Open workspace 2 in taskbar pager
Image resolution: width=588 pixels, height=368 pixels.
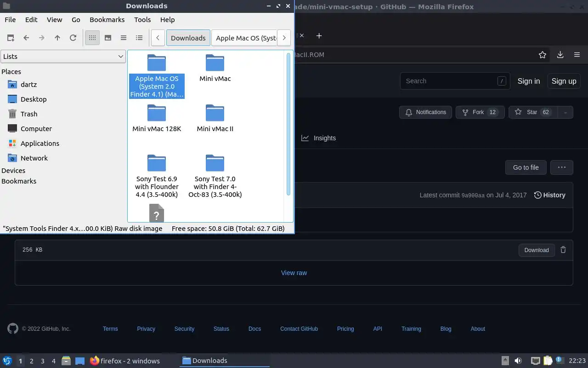pos(31,361)
